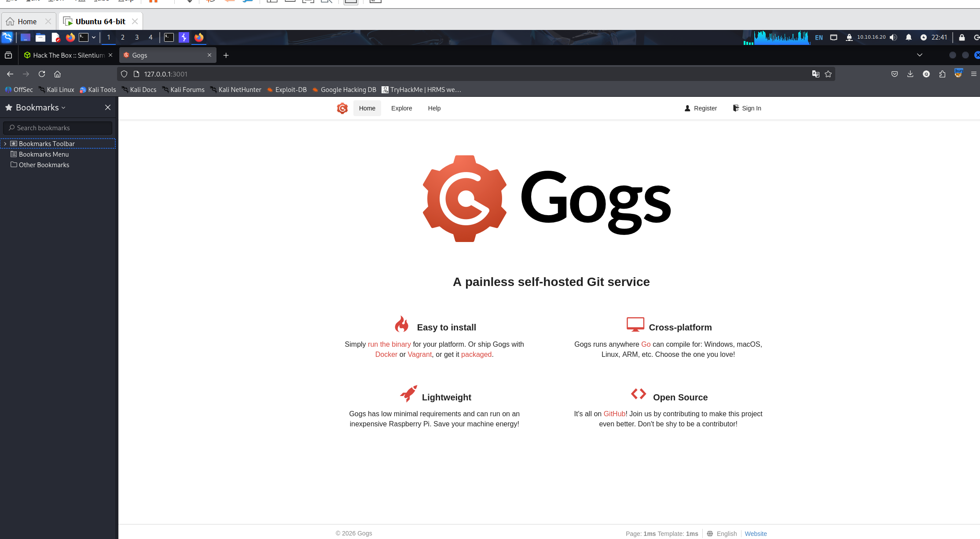Show the desktop from the Kali panel

(x=26, y=37)
